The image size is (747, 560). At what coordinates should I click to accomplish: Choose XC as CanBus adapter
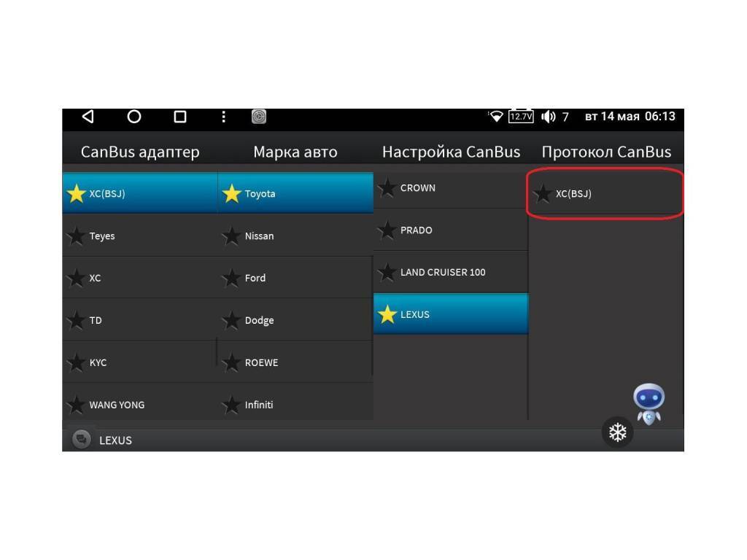point(140,278)
